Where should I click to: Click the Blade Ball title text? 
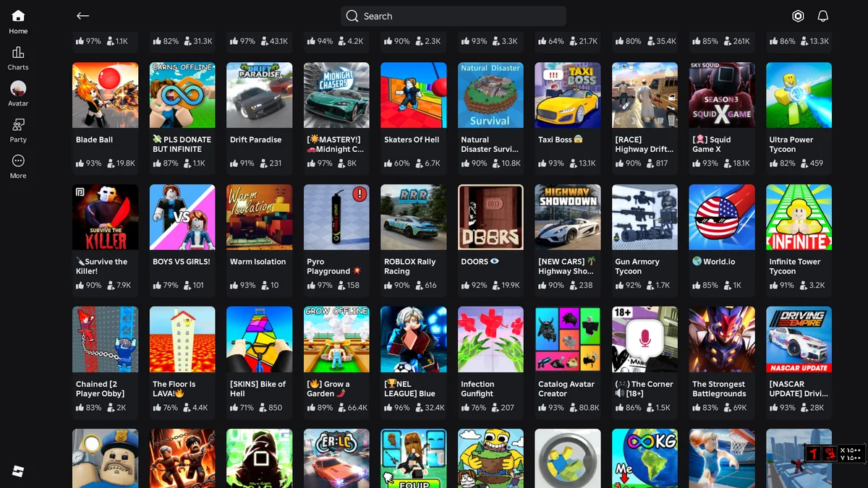point(95,140)
